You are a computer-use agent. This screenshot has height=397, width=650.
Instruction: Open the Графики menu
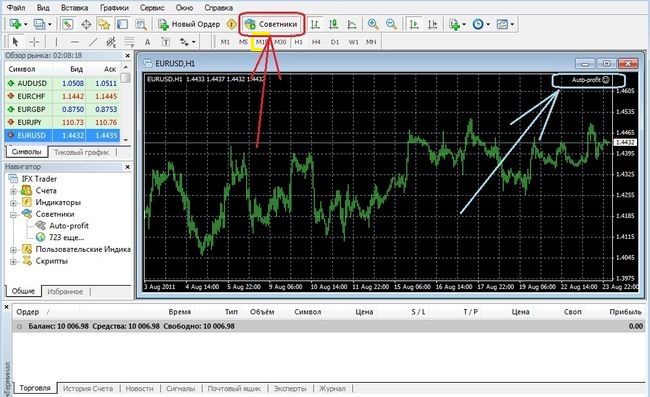pyautogui.click(x=114, y=7)
